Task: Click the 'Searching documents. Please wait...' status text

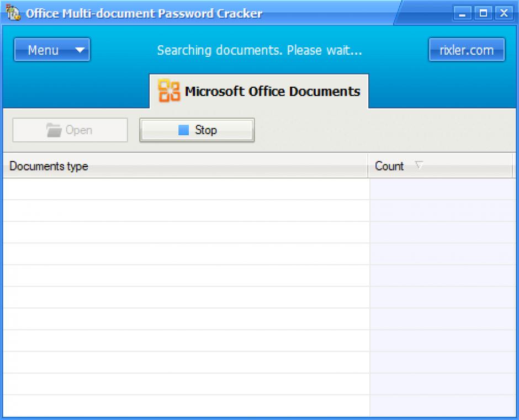Action: tap(259, 50)
